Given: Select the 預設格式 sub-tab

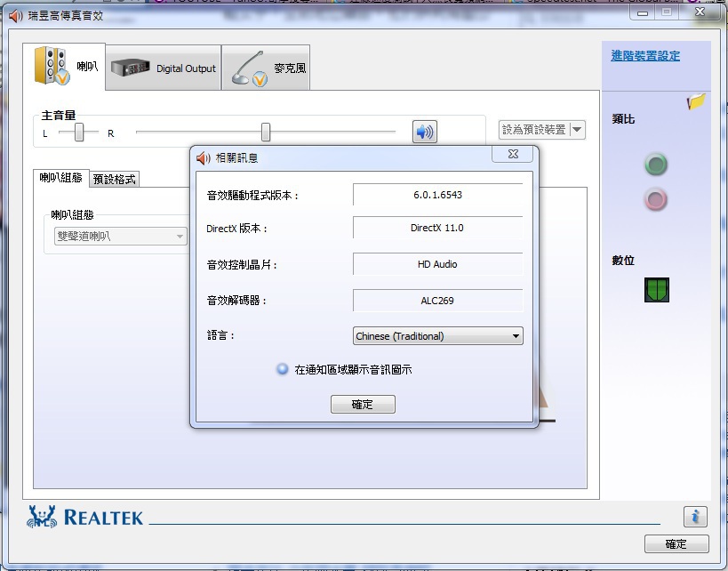Looking at the screenshot, I should tap(114, 180).
